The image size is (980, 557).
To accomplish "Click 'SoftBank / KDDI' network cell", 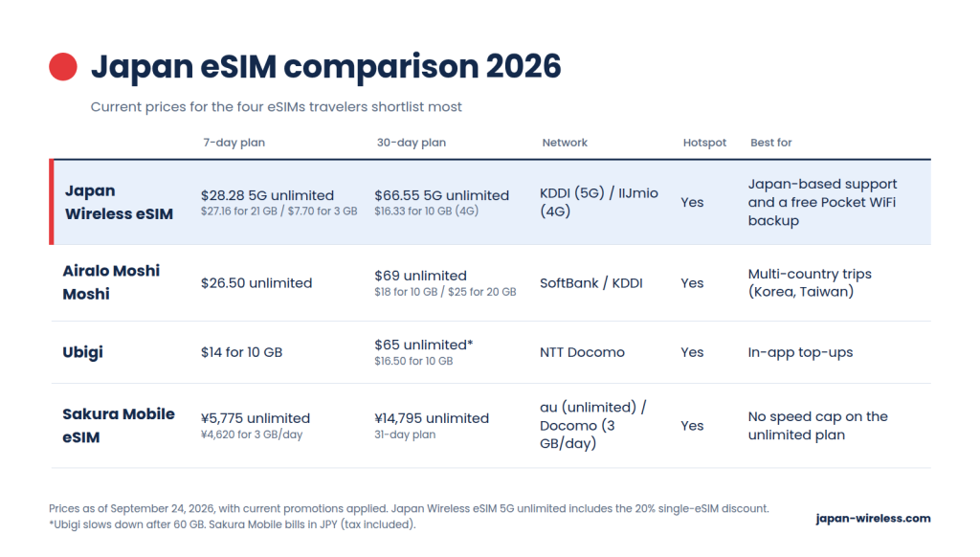I will [591, 282].
